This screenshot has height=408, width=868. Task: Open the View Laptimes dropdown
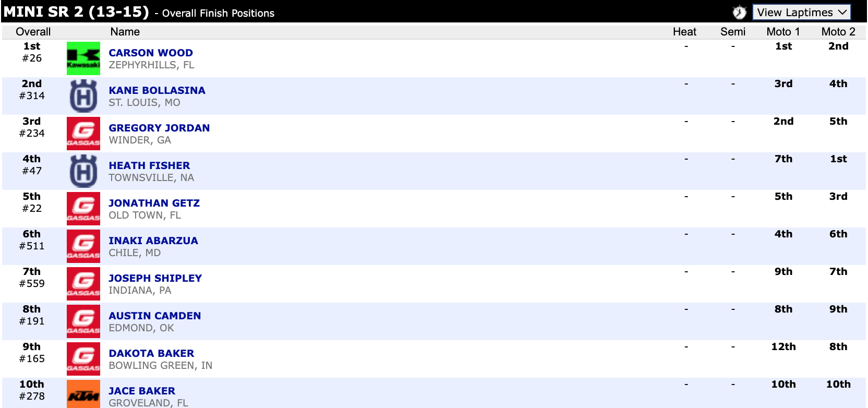[801, 13]
